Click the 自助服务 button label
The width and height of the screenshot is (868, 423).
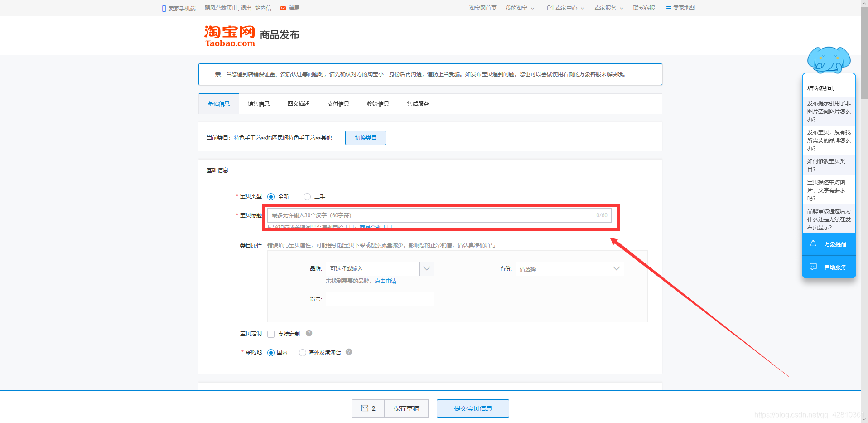pos(835,267)
